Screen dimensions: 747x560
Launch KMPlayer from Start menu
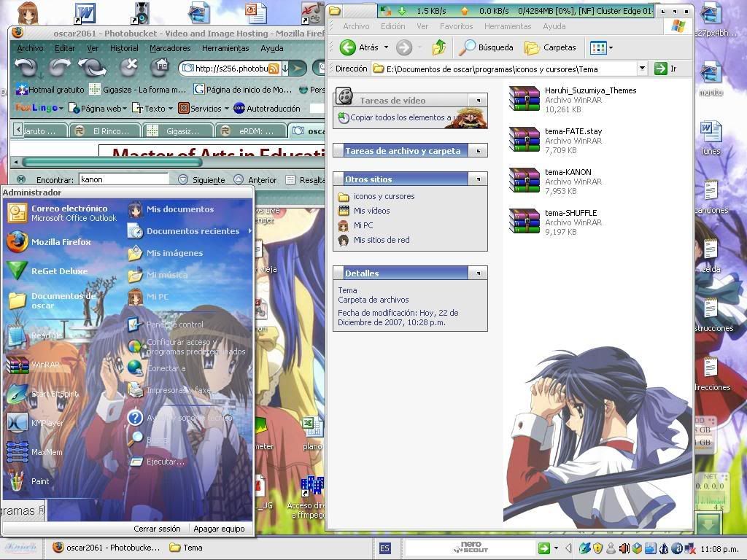point(35,423)
